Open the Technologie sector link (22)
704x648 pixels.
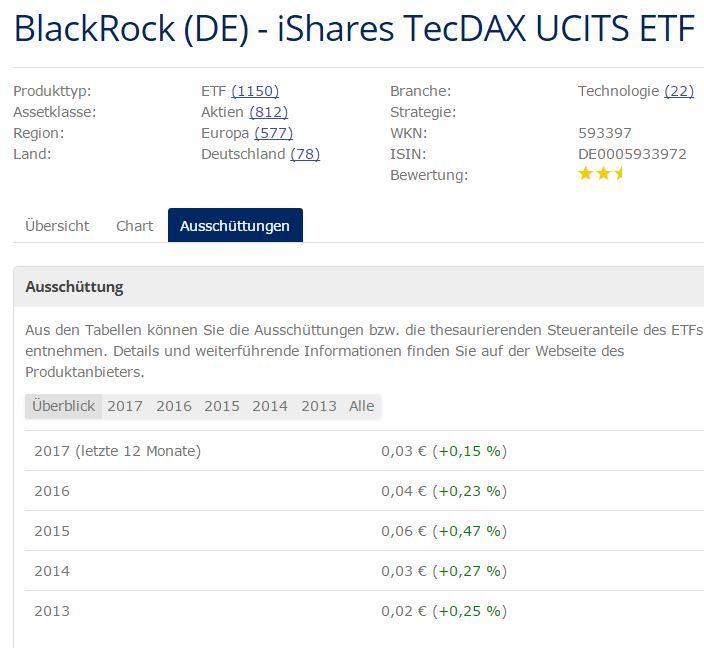tap(678, 91)
